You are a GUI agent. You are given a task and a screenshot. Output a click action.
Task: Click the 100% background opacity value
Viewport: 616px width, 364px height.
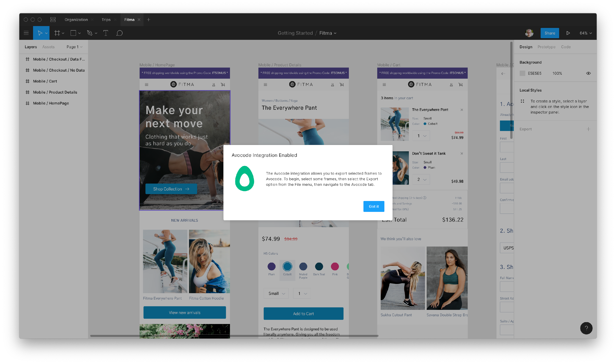tap(557, 73)
